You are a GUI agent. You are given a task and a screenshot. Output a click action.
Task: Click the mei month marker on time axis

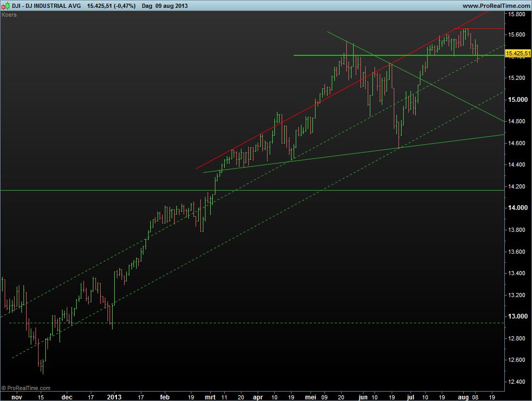pyautogui.click(x=311, y=397)
